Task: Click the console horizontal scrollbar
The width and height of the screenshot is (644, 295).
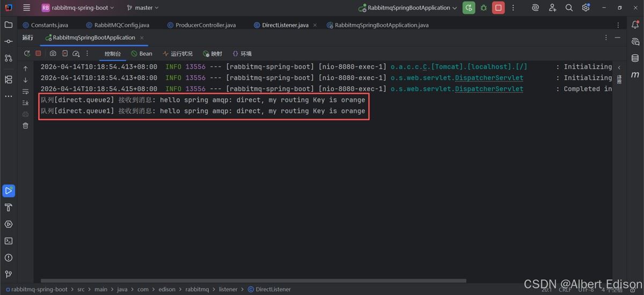Action: point(253,281)
